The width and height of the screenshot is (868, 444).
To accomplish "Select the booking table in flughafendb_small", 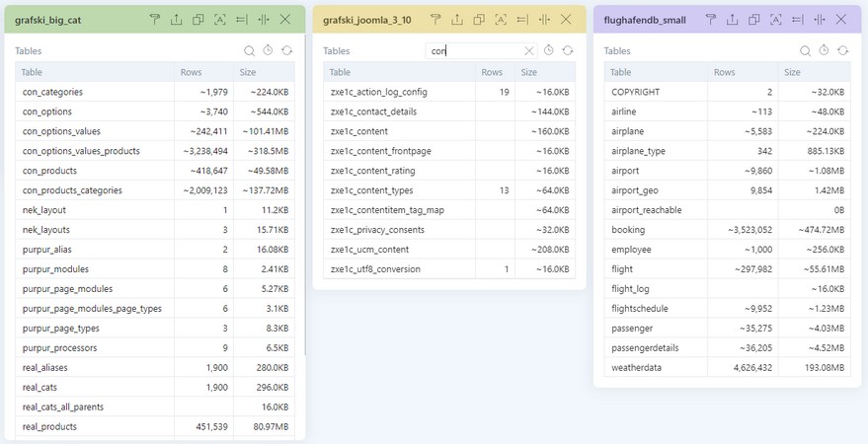I will (x=628, y=230).
